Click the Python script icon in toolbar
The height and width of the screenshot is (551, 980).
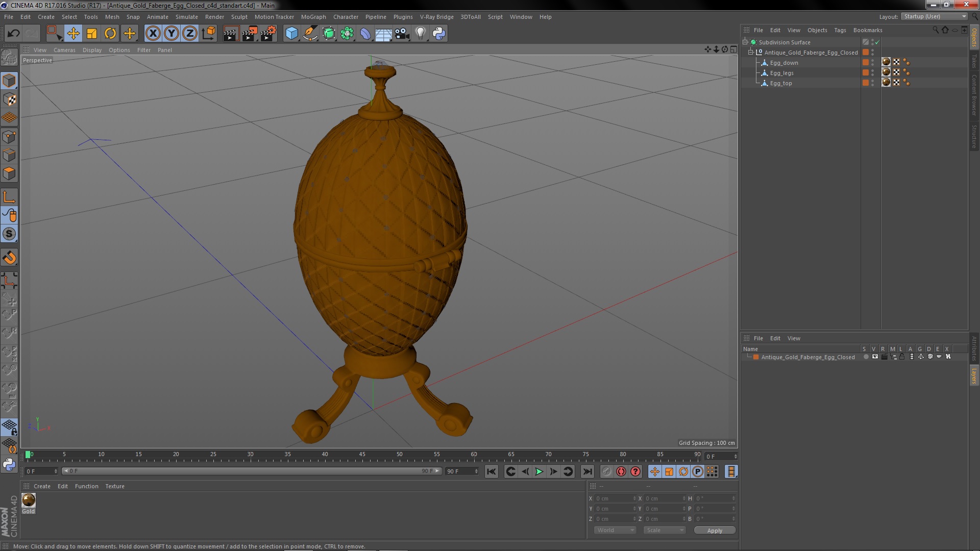point(439,34)
